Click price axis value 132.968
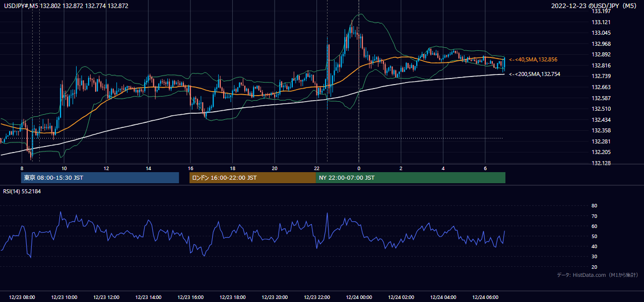The width and height of the screenshot is (644, 302). [601, 44]
